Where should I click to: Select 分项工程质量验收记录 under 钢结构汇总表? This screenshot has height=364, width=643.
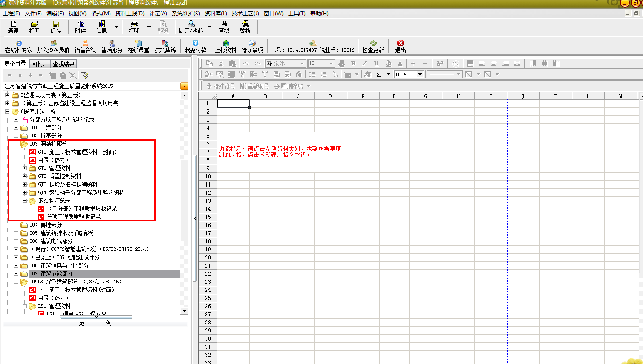click(x=73, y=217)
